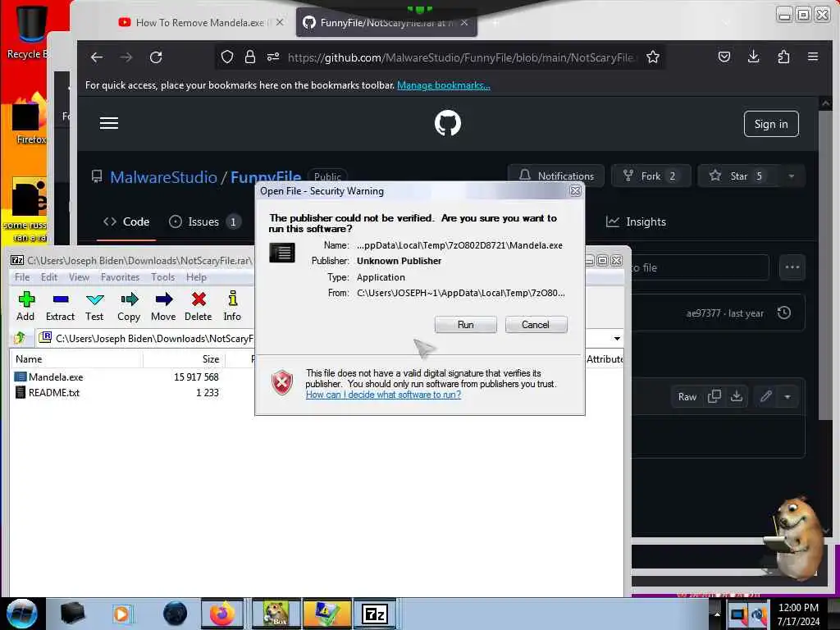Sort 7-Zip list by Size column
840x630 pixels.
coord(185,359)
